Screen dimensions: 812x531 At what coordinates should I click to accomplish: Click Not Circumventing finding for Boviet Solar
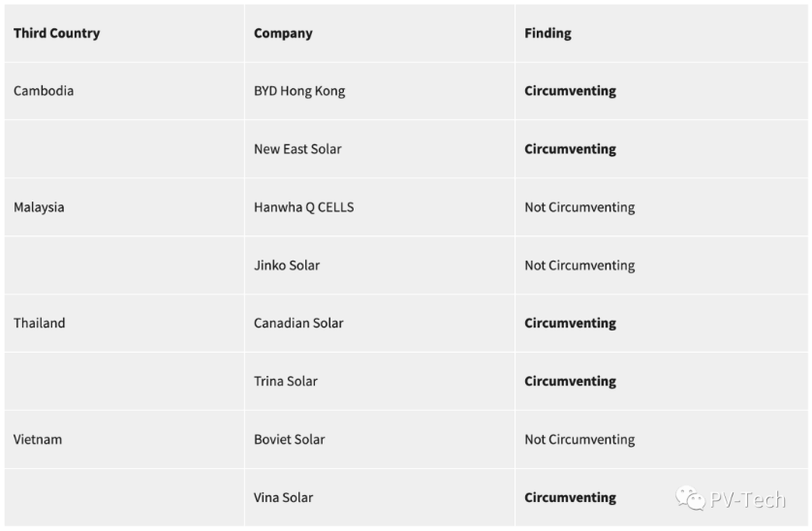(x=579, y=439)
